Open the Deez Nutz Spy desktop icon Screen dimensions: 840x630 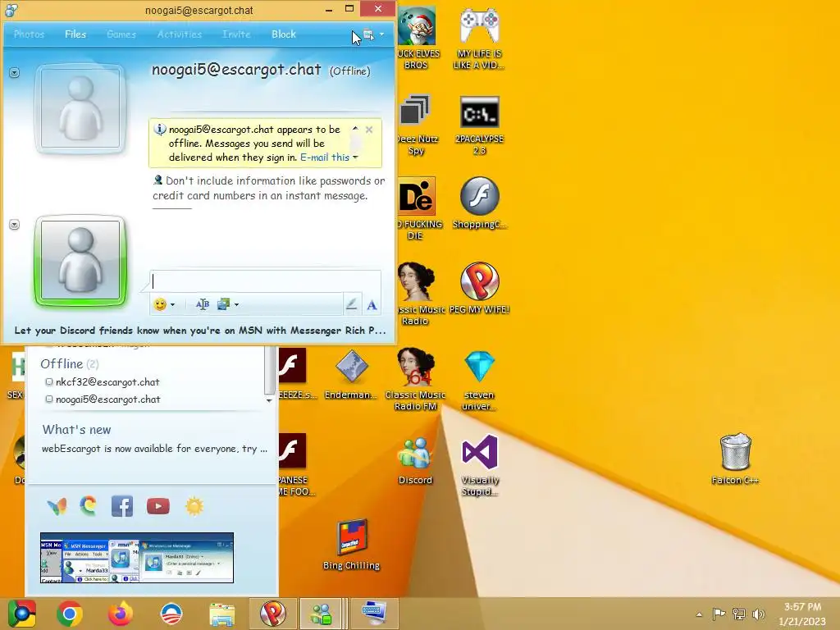click(x=416, y=126)
